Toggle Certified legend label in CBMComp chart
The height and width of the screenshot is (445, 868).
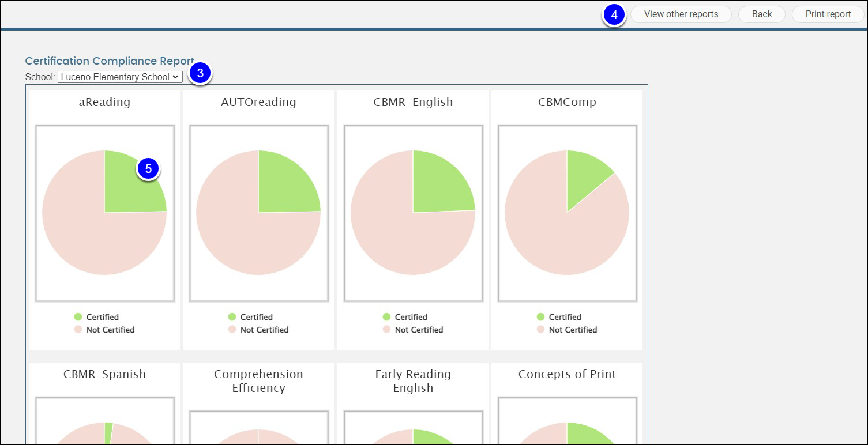point(565,317)
